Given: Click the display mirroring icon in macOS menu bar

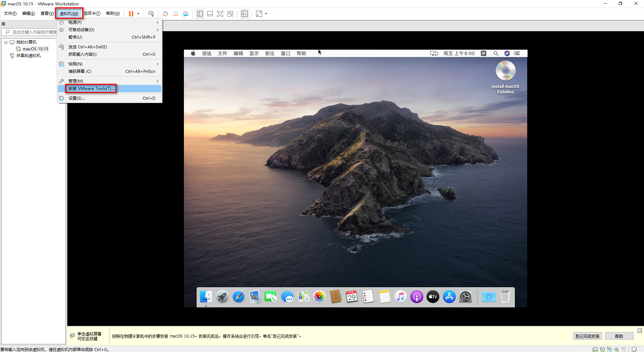Looking at the screenshot, I should point(434,53).
